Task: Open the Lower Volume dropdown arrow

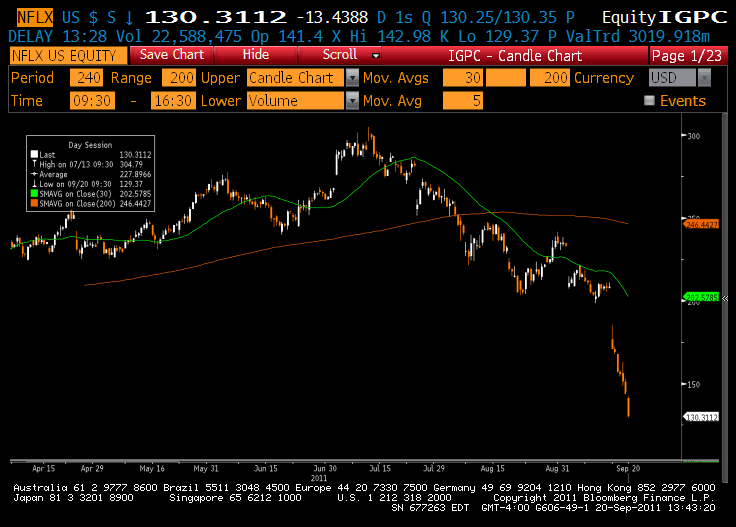Action: point(352,101)
